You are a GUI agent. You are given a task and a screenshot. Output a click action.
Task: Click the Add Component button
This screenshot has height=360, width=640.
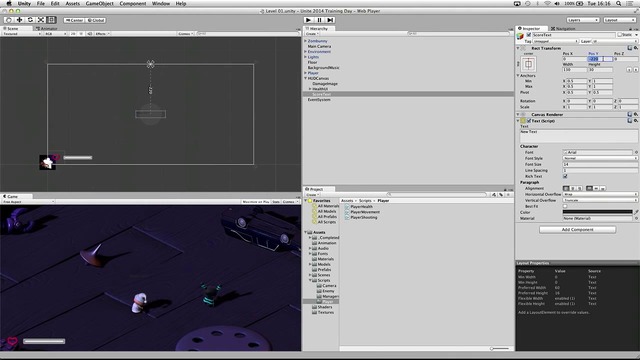(577, 230)
